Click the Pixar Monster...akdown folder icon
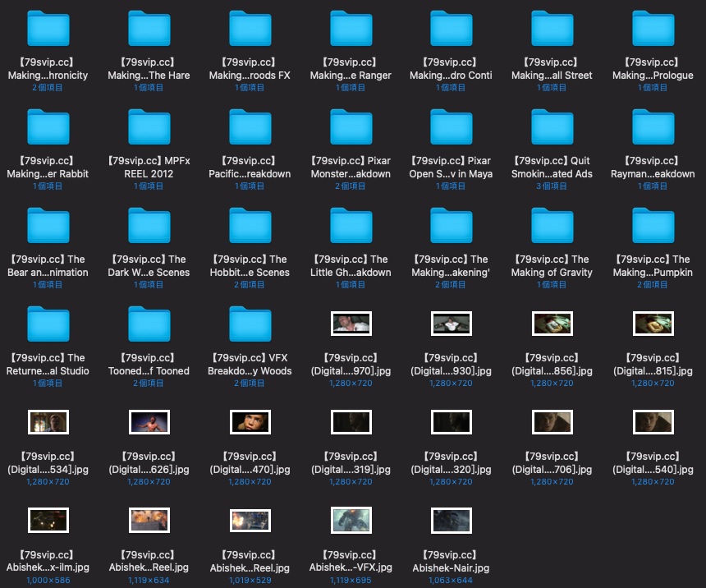Viewport: 706px width, 588px height. point(351,127)
